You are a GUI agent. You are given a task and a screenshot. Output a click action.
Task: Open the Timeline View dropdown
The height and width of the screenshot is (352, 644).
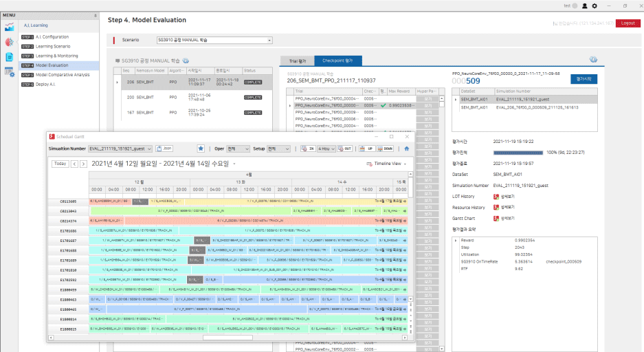tap(389, 164)
